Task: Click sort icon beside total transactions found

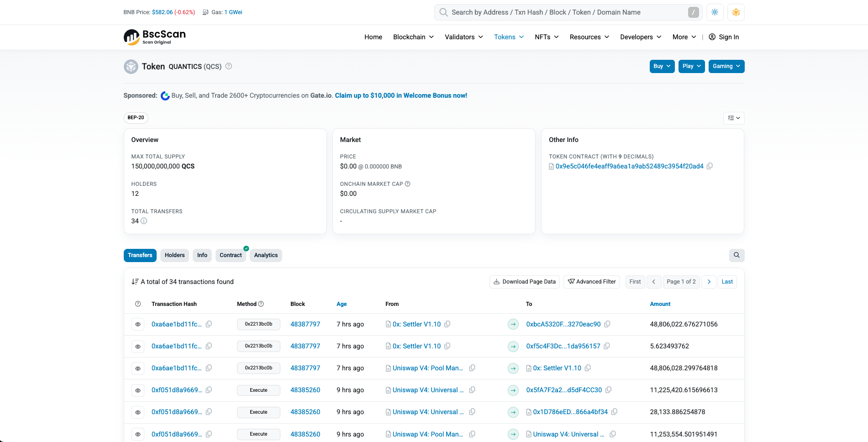Action: 135,282
